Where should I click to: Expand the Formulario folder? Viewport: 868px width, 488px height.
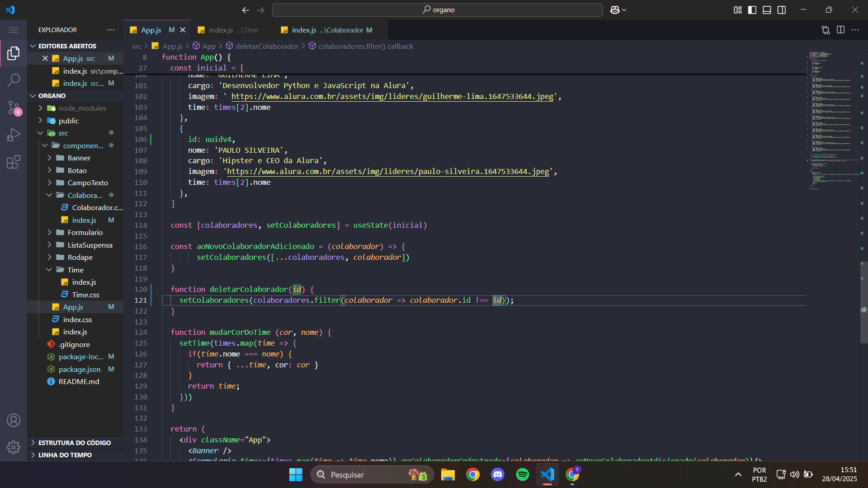pos(75,233)
